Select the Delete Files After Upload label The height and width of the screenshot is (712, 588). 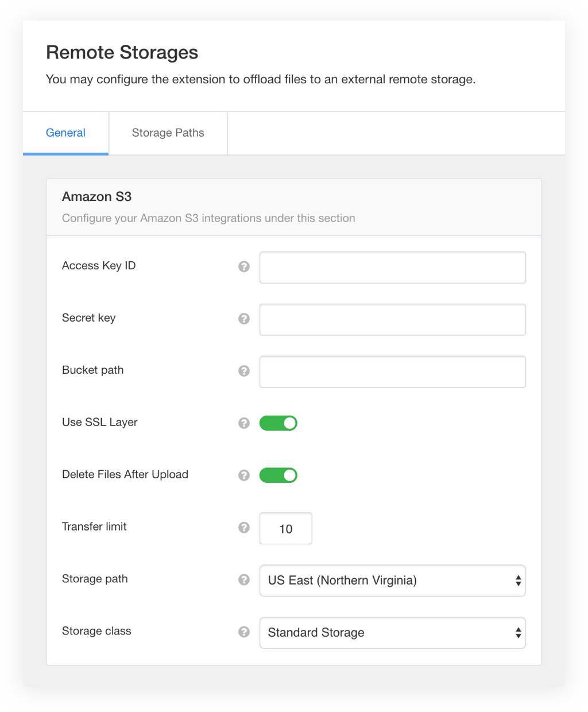click(125, 474)
